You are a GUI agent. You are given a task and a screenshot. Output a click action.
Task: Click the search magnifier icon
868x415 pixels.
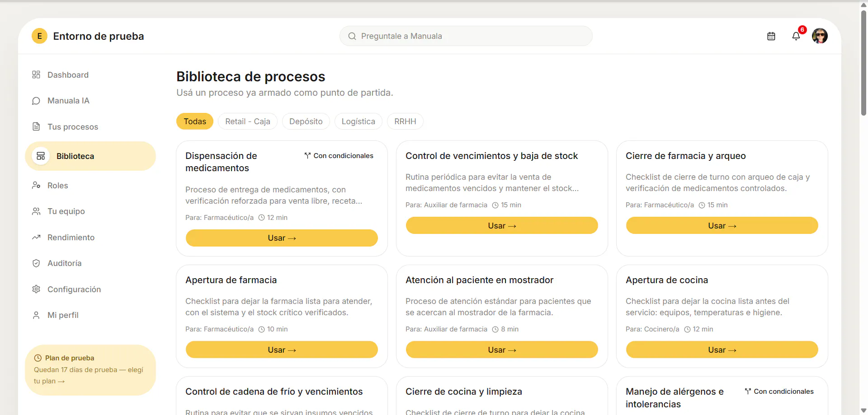click(x=352, y=36)
